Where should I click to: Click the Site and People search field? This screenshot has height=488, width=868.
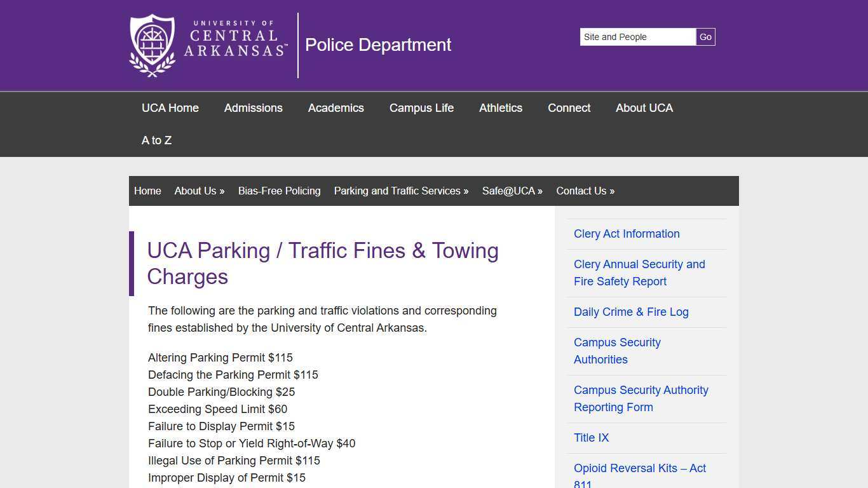tap(637, 37)
